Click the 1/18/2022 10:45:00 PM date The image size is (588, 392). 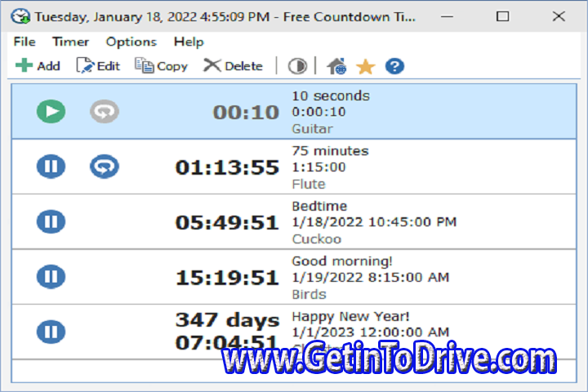374,222
